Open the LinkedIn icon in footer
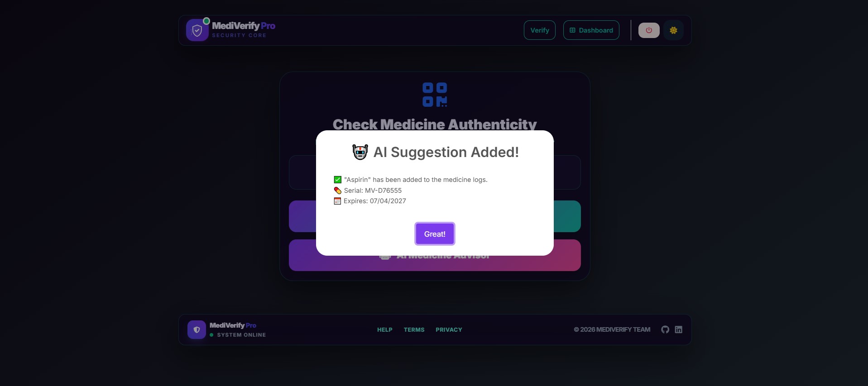The height and width of the screenshot is (386, 868). point(678,329)
